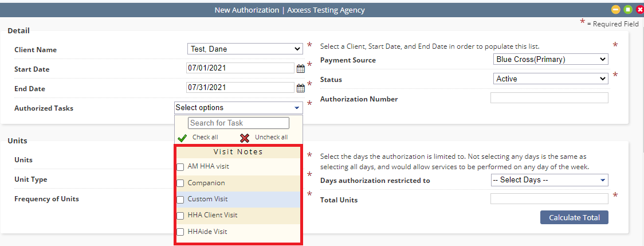The height and width of the screenshot is (246, 644).
Task: Open the End Date calendar picker
Action: click(x=301, y=88)
